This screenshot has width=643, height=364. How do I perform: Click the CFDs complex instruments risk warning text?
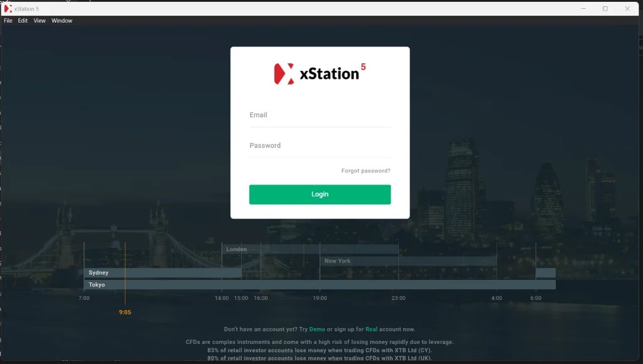tap(320, 342)
